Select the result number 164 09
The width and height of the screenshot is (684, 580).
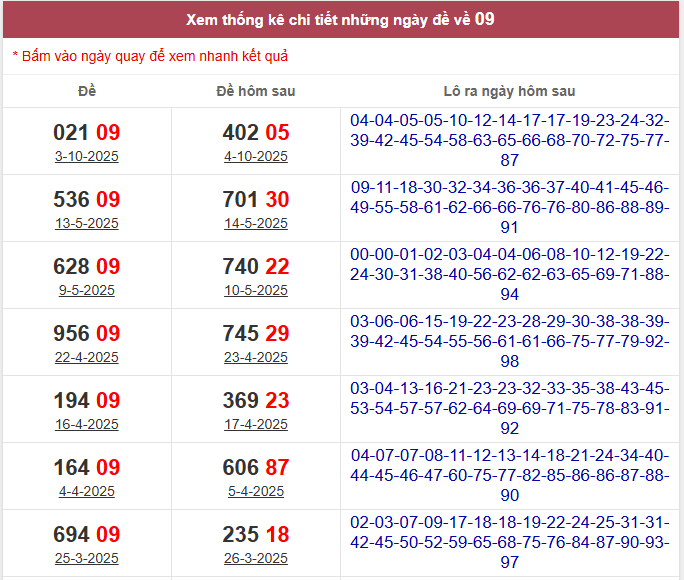click(86, 467)
